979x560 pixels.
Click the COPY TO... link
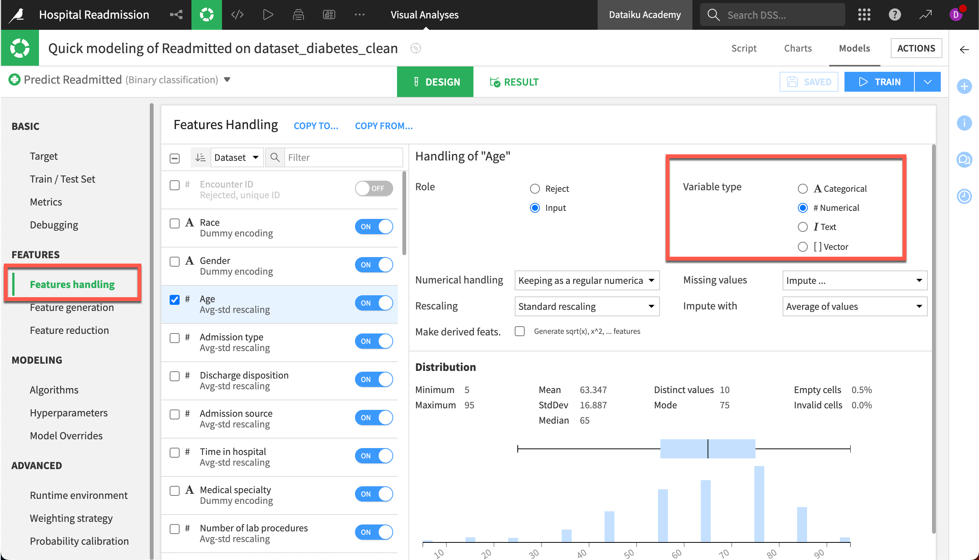[316, 126]
